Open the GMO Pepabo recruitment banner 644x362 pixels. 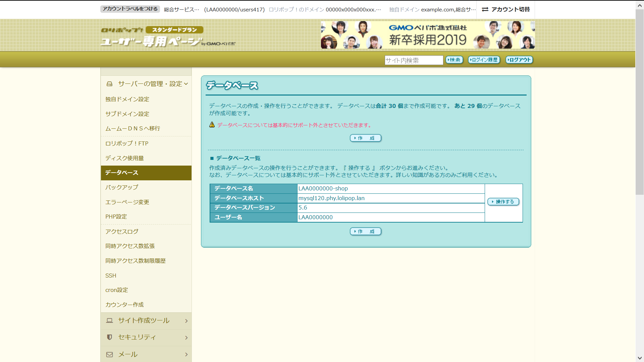tap(428, 35)
